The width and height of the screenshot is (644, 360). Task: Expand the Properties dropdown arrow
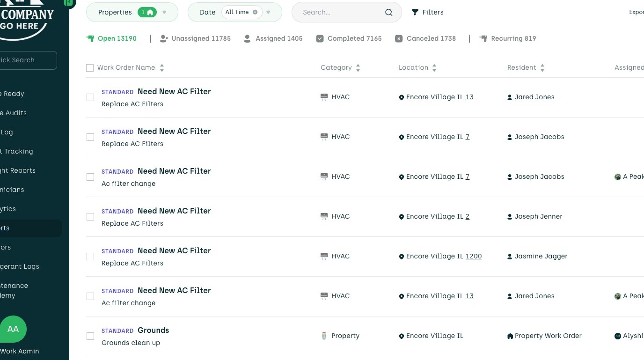[x=164, y=12]
